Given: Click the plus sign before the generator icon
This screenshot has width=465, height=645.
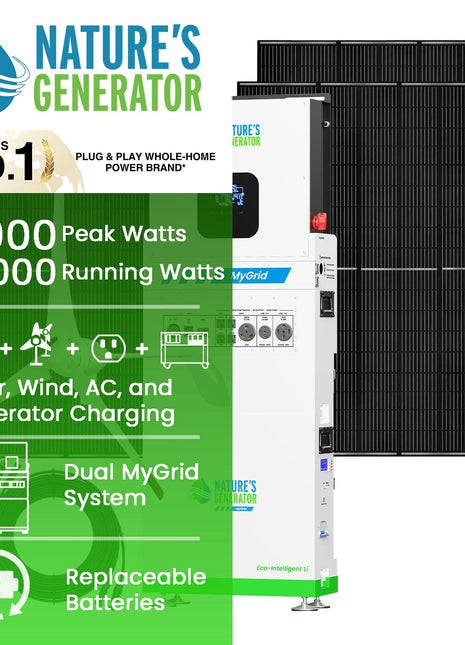Looking at the screenshot, I should (142, 348).
